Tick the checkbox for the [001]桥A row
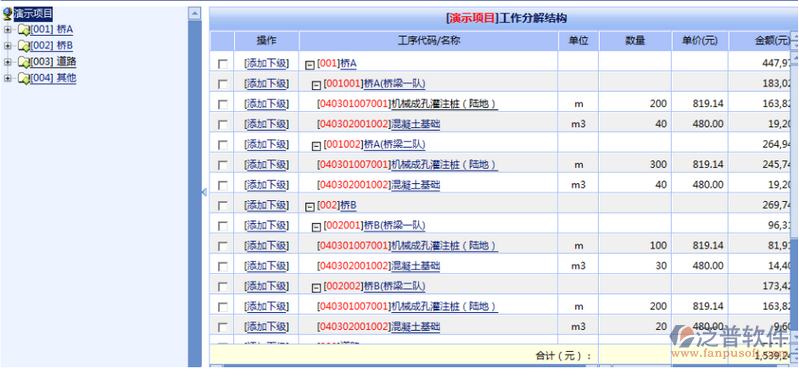 223,64
